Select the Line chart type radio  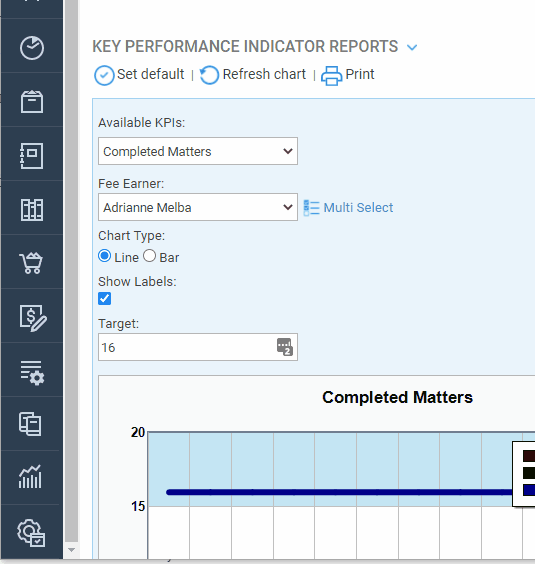coord(104,256)
